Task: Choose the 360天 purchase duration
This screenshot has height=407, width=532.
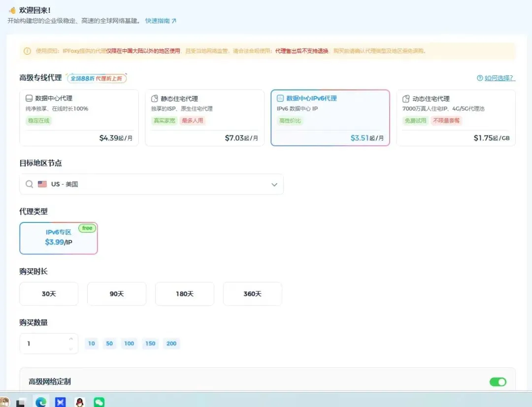Action: click(252, 294)
